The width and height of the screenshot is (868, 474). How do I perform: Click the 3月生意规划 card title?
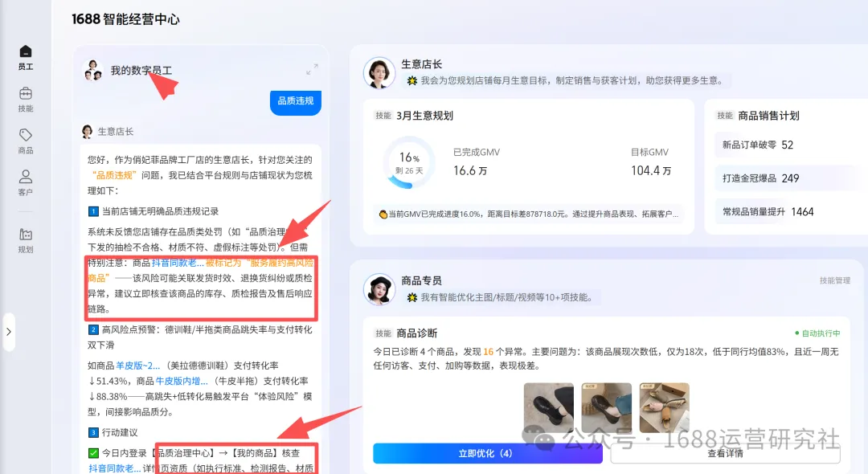pos(424,116)
